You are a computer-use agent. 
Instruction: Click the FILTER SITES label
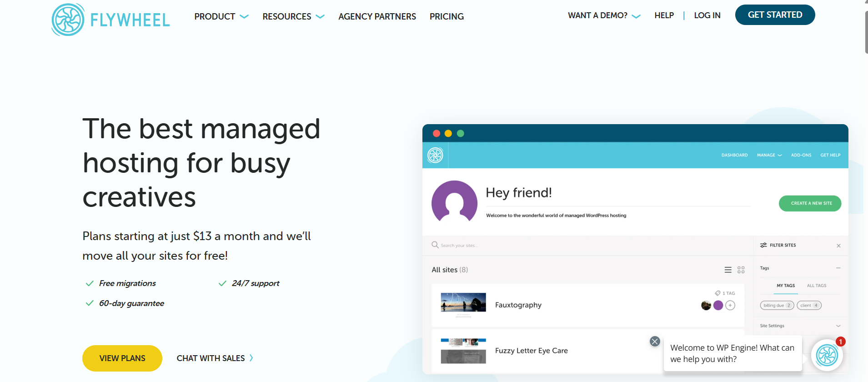pyautogui.click(x=783, y=245)
